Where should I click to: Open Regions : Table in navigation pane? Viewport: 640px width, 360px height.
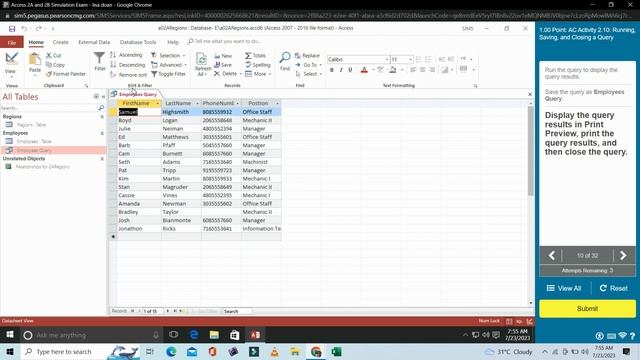pyautogui.click(x=31, y=124)
